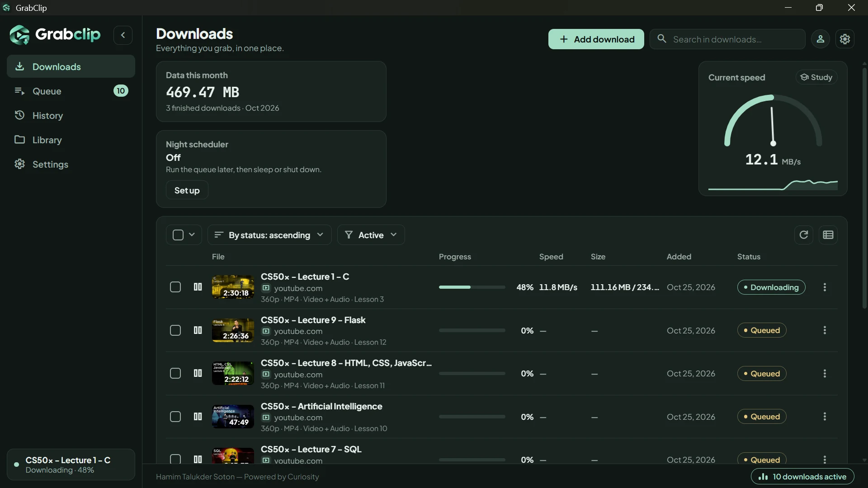Click the Lecture 1 - C video thumbnail
The image size is (868, 488).
pos(233,287)
